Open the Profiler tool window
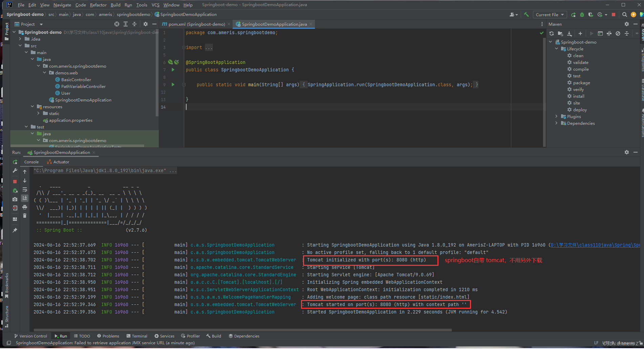644x349 pixels. point(190,336)
